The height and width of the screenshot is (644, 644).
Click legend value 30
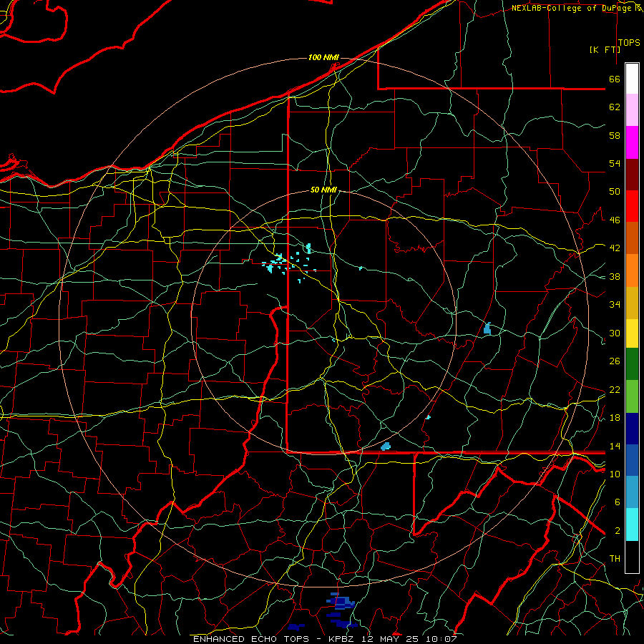click(615, 333)
